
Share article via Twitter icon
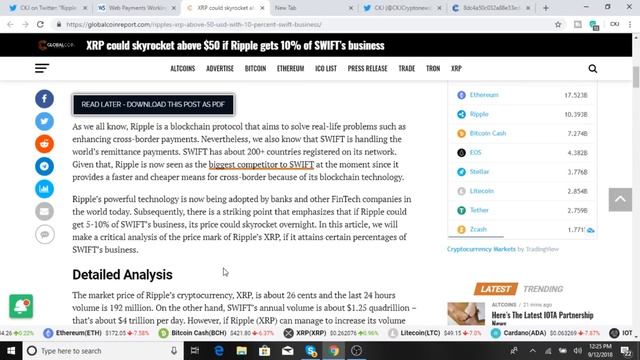click(x=44, y=121)
